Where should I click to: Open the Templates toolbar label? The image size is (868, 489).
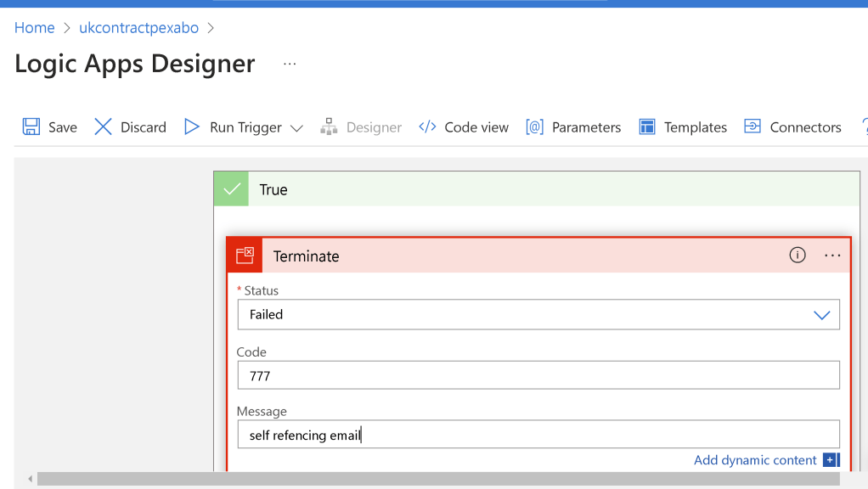coord(696,127)
